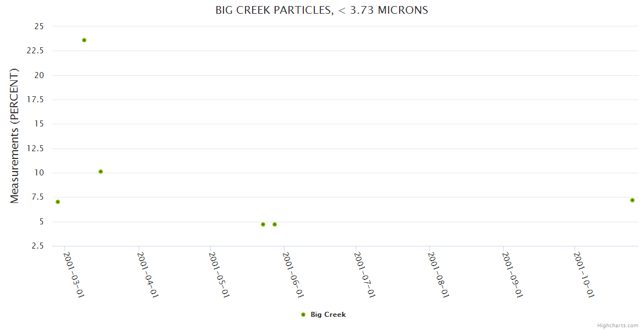
Task: Click the 2001-04-01 x-axis label
Action: (148, 274)
